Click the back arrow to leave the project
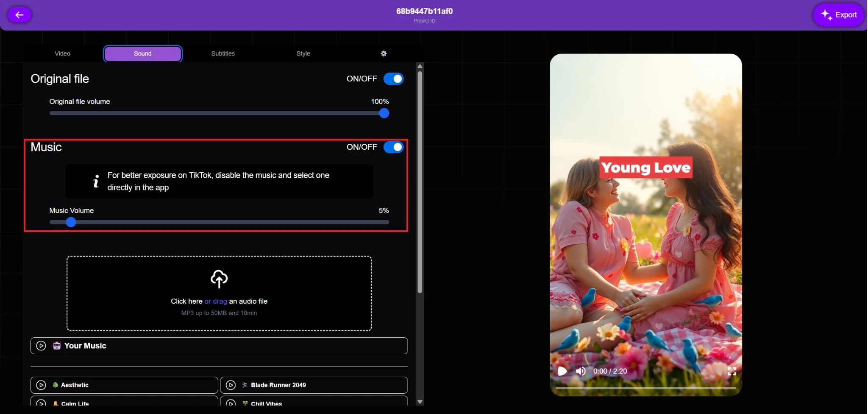 pos(19,14)
